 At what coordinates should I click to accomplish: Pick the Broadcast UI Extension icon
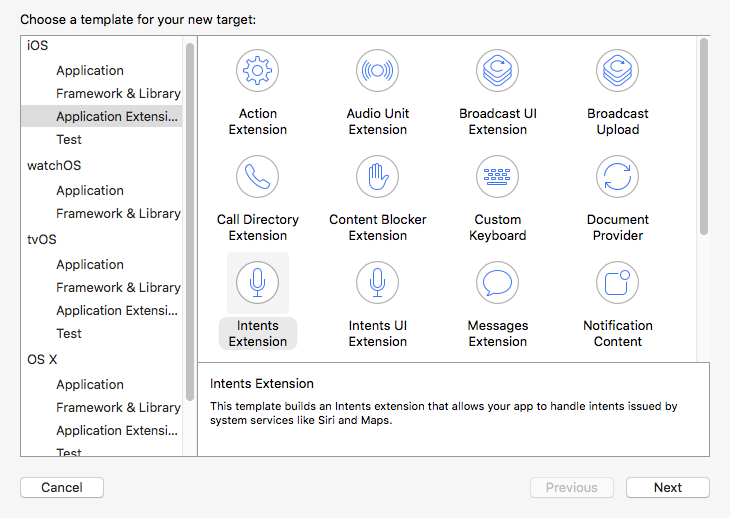[498, 71]
